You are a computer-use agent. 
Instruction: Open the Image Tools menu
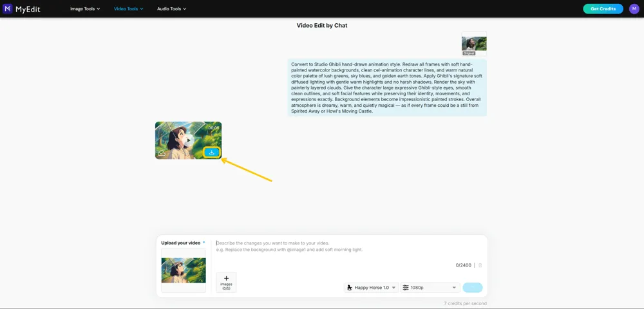[x=85, y=8]
